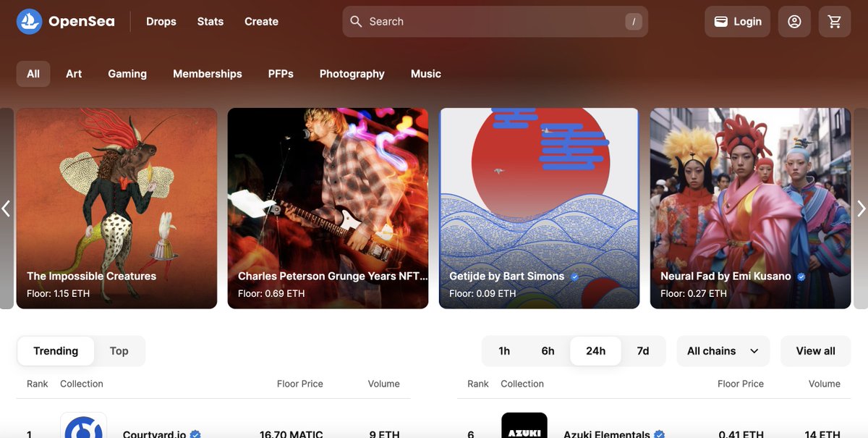The image size is (868, 438).
Task: Select the All category tab
Action: [33, 74]
